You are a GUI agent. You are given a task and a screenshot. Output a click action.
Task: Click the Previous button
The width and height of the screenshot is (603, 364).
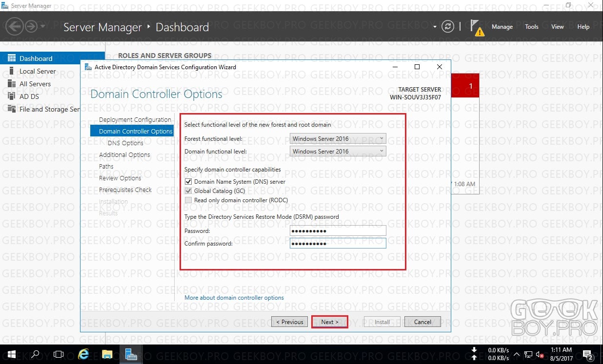(x=289, y=322)
